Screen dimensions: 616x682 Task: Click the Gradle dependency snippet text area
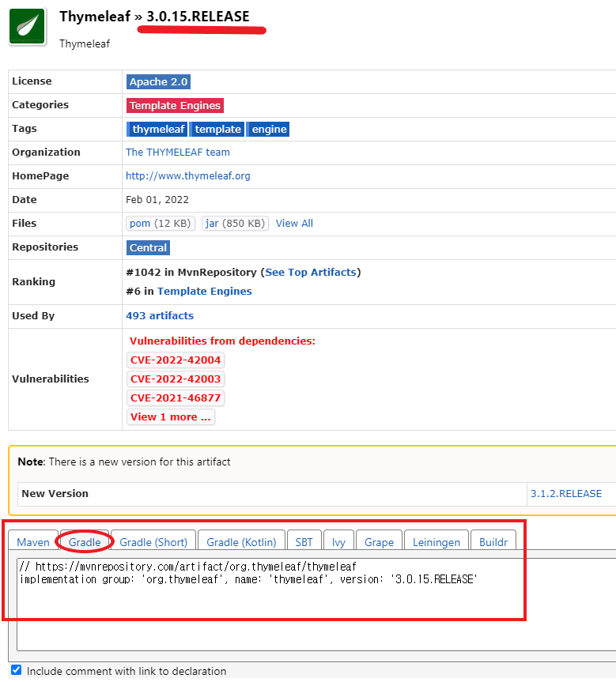click(316, 605)
